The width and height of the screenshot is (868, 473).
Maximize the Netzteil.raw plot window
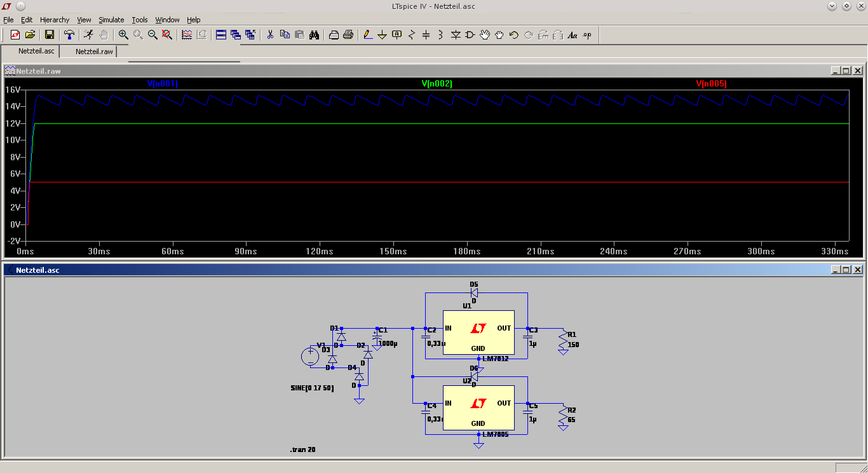click(x=846, y=71)
